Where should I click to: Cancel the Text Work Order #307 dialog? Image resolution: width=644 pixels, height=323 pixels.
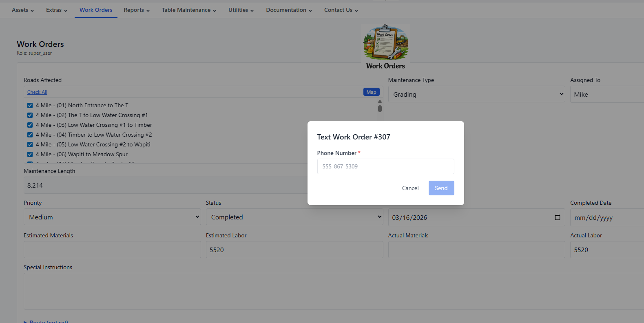(410, 188)
